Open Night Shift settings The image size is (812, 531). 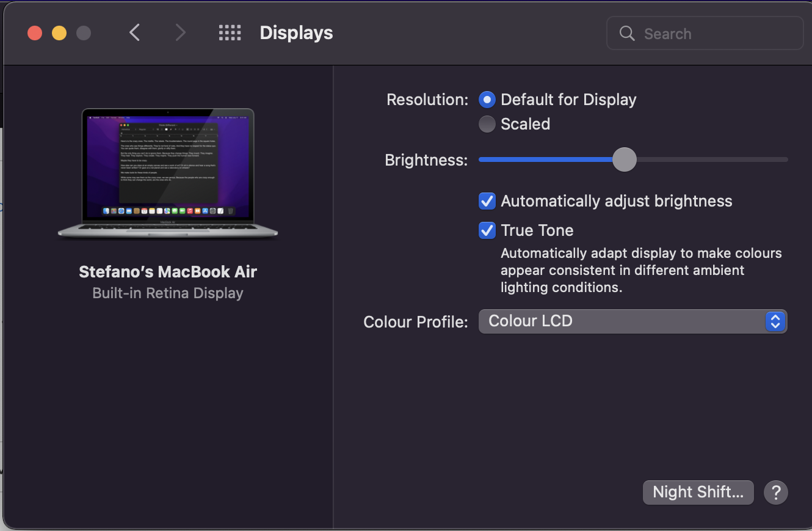click(698, 492)
